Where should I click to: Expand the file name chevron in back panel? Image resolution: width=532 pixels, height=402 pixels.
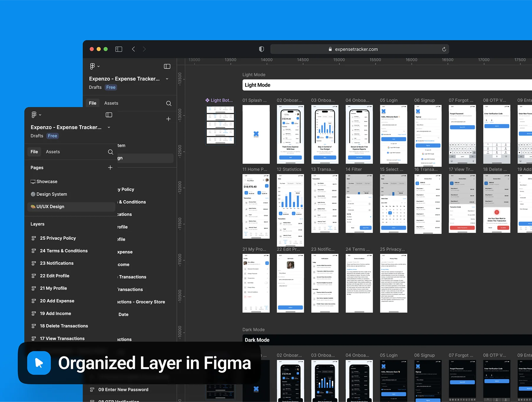[167, 79]
